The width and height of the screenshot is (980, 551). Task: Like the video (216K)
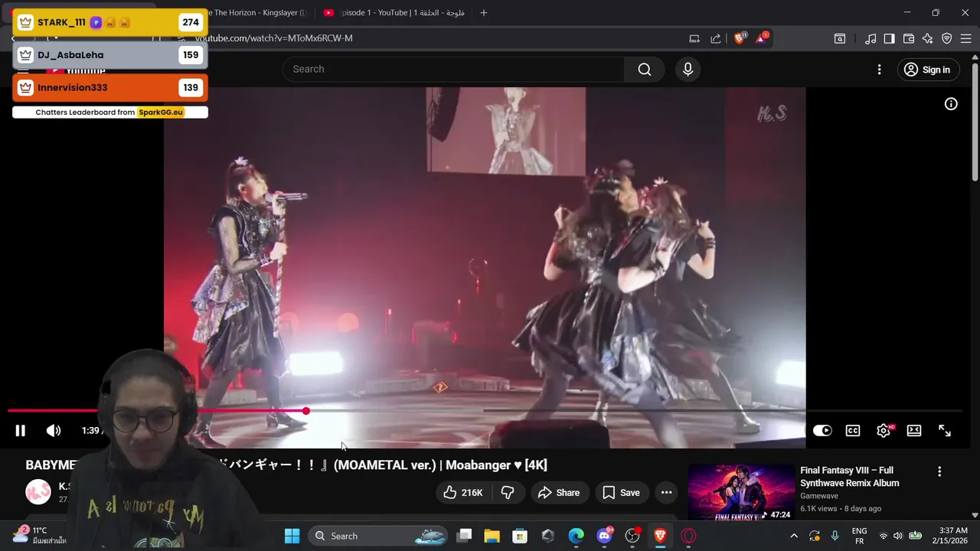coord(463,493)
